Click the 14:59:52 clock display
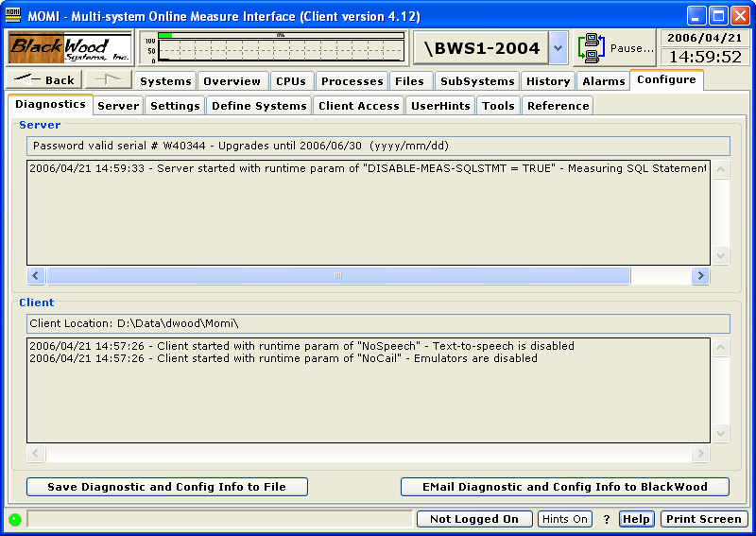 pos(704,57)
